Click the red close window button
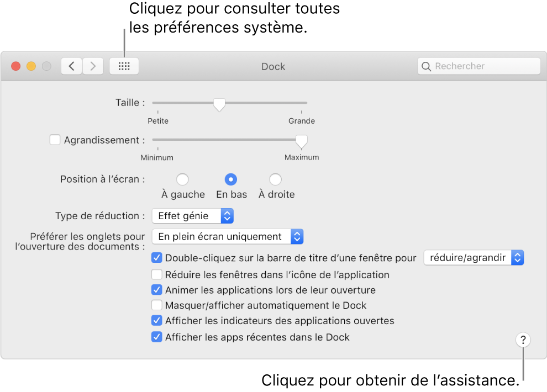 point(15,66)
